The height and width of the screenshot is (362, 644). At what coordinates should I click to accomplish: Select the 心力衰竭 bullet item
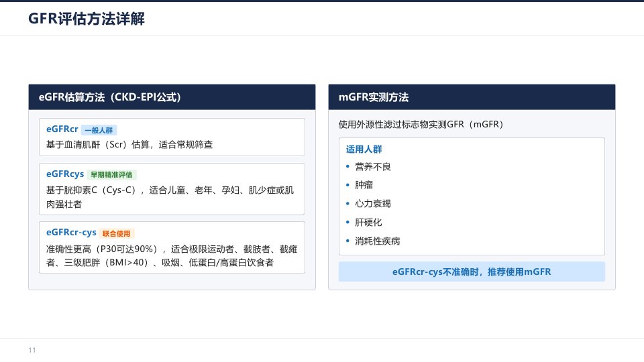373,204
